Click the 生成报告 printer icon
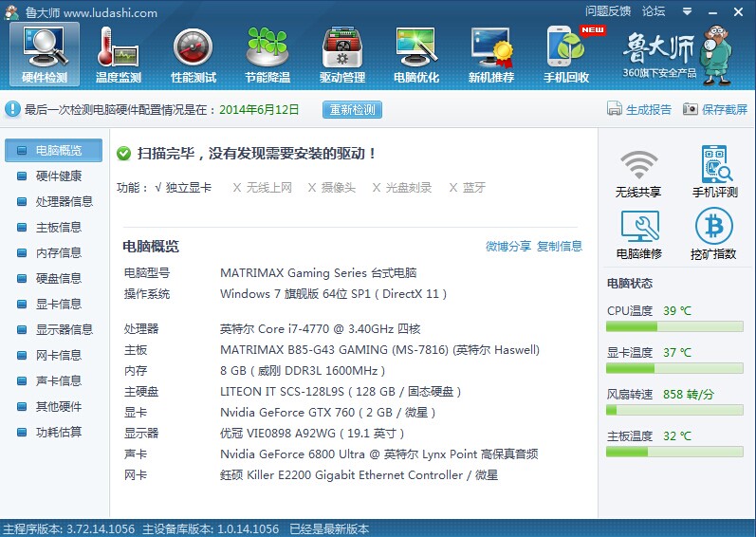 pos(615,109)
